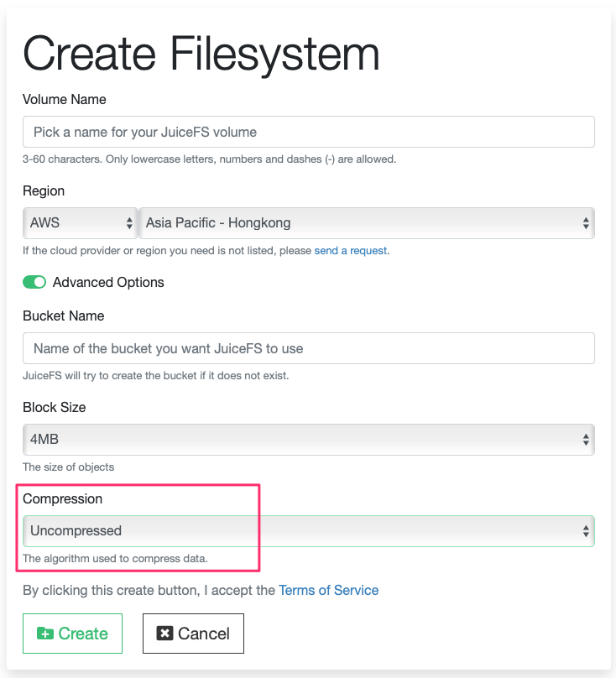Open the Uncompressed compression dropdown

pos(309,531)
